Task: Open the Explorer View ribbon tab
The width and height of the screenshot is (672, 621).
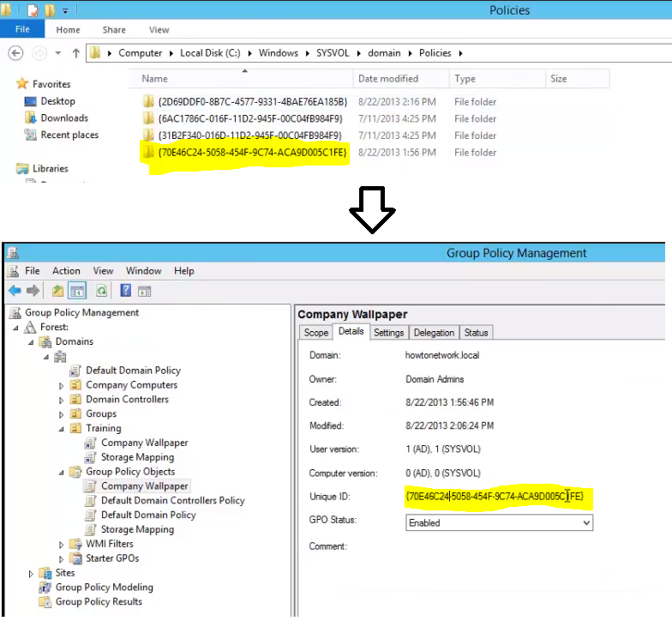Action: [x=159, y=29]
